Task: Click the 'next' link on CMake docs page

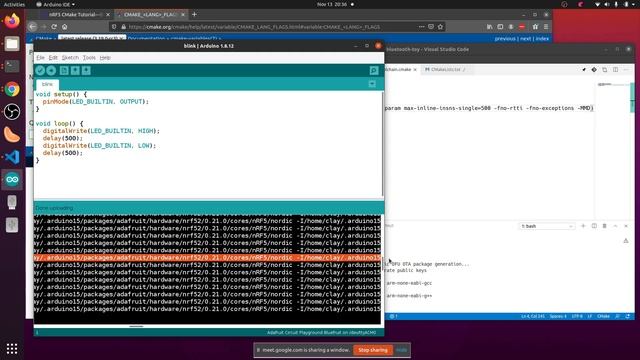Action: click(525, 39)
